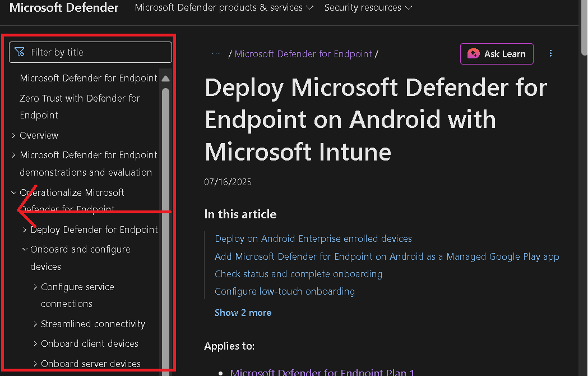588x376 pixels.
Task: Expand the breadcrumb ellipsis
Action: click(216, 54)
